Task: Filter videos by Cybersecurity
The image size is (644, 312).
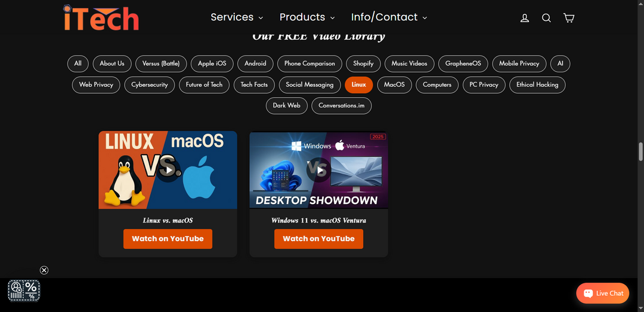Action: click(150, 85)
